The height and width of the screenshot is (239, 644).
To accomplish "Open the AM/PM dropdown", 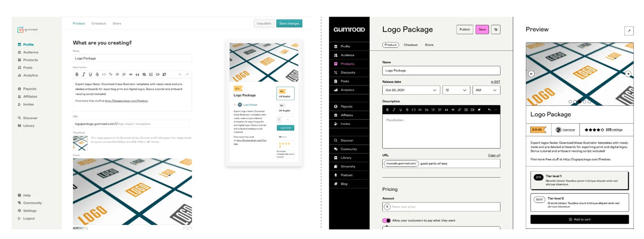I will click(x=486, y=90).
